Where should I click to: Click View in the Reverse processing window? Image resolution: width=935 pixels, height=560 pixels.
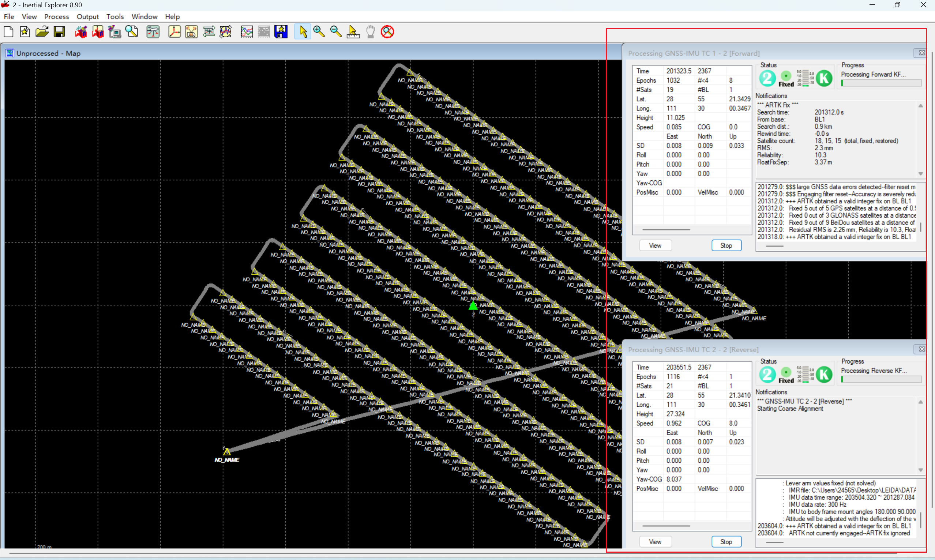click(655, 541)
